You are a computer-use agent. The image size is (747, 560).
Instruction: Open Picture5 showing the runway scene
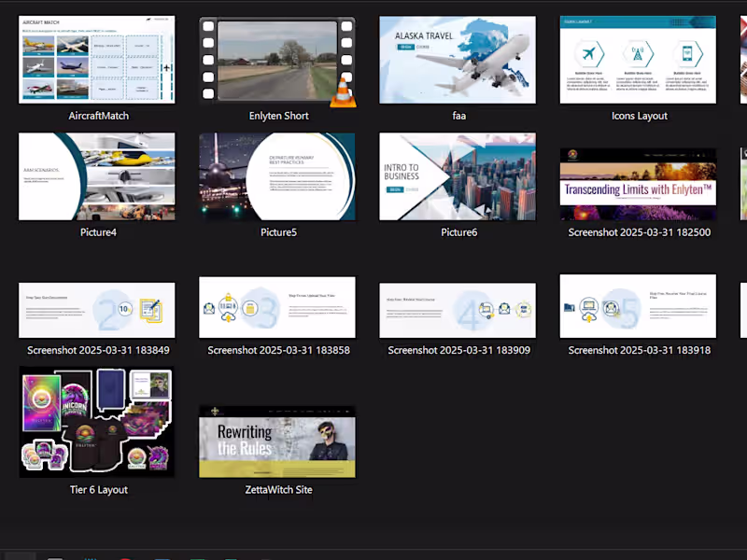pyautogui.click(x=278, y=175)
